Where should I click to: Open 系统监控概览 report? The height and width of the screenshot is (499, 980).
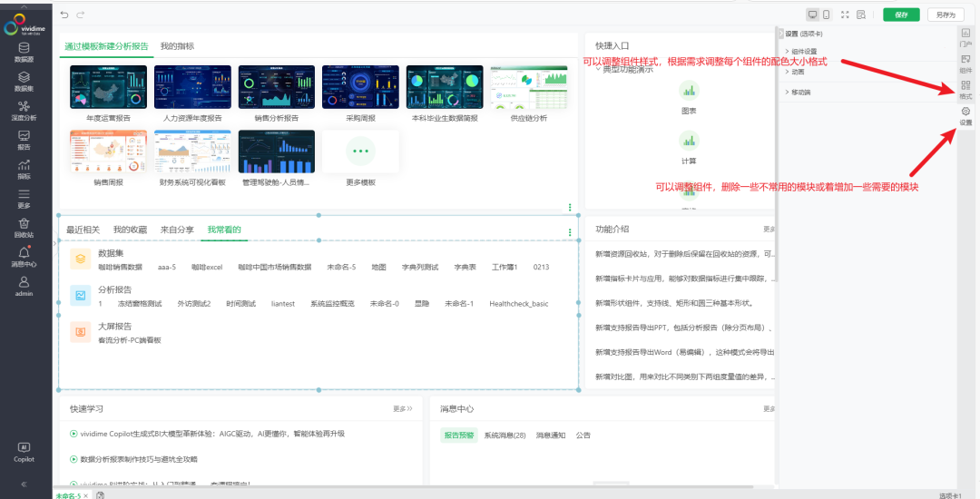click(x=332, y=304)
